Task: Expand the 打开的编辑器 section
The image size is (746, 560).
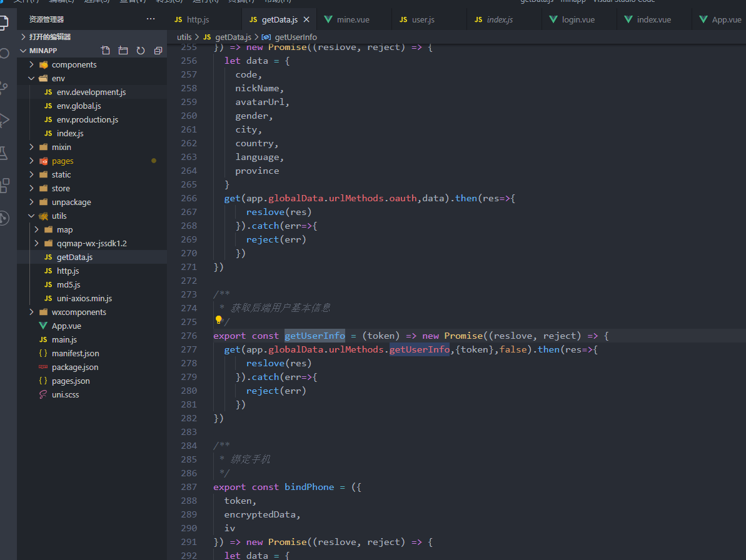Action: pos(92,37)
